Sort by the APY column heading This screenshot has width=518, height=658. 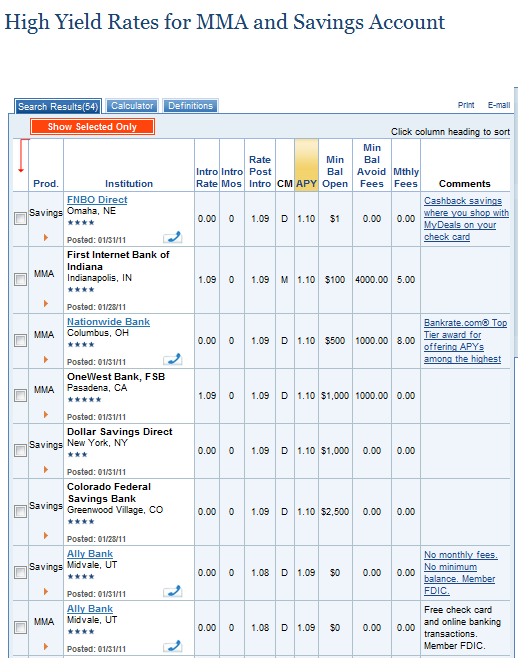[x=306, y=184]
